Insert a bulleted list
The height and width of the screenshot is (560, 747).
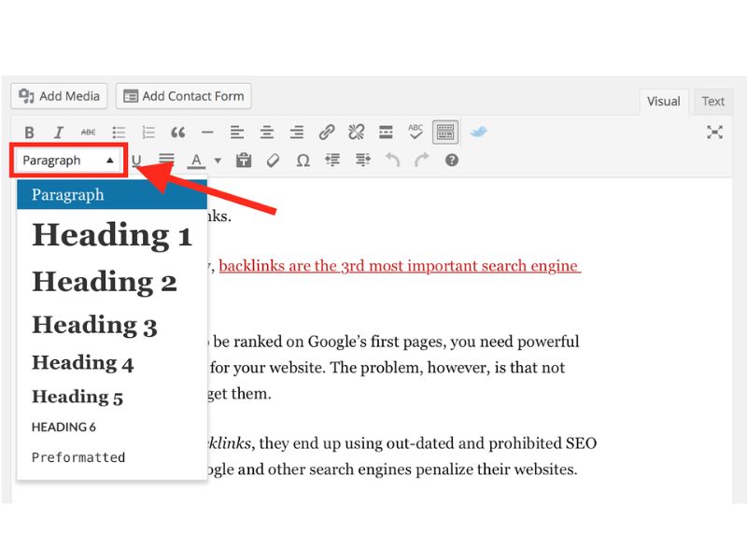[119, 132]
